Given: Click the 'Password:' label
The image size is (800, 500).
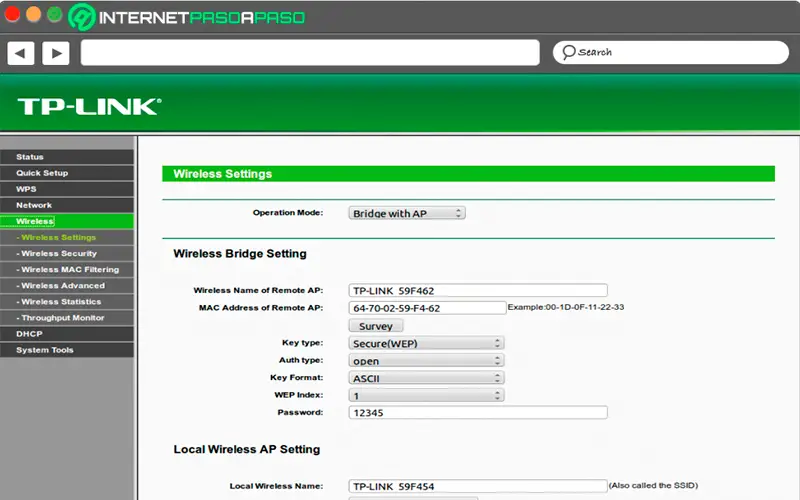Looking at the screenshot, I should coord(300,412).
